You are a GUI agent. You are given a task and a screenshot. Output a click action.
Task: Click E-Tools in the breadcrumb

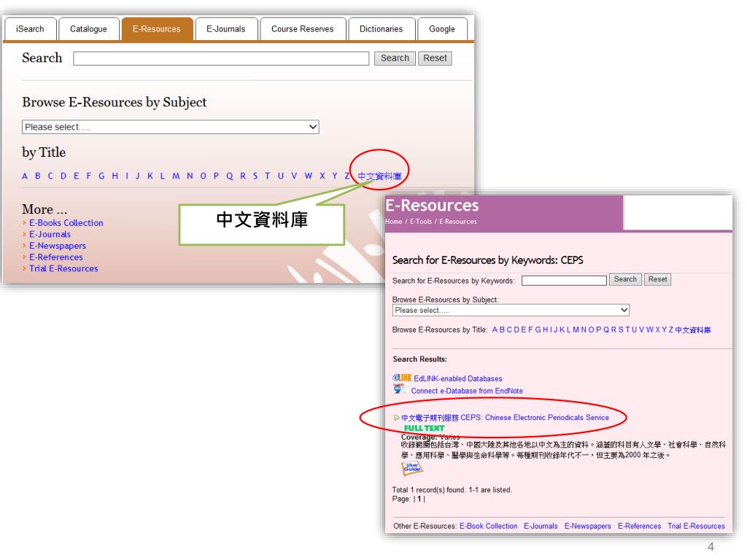[421, 222]
